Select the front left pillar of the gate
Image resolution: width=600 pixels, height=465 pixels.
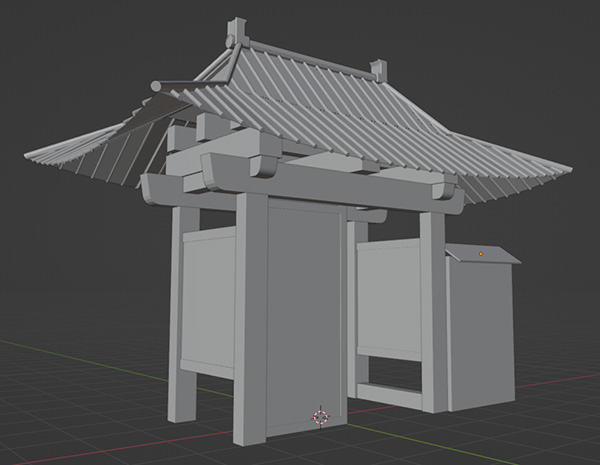click(x=251, y=320)
